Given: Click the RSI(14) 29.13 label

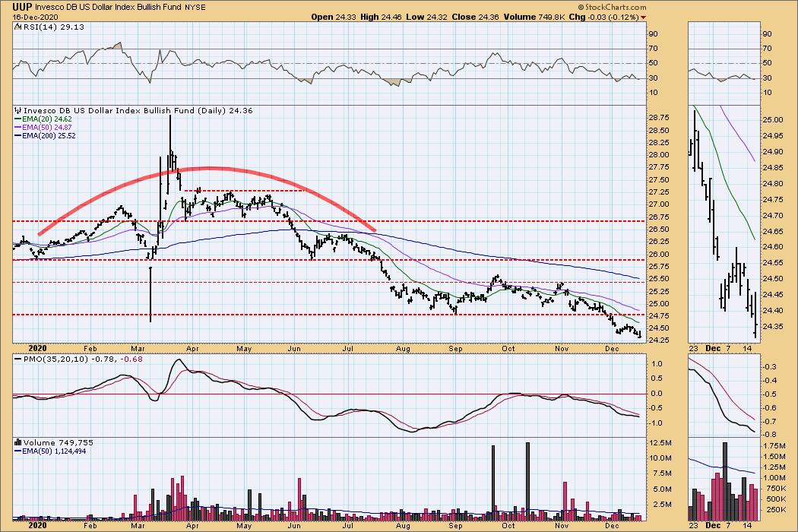Looking at the screenshot, I should click(x=54, y=27).
